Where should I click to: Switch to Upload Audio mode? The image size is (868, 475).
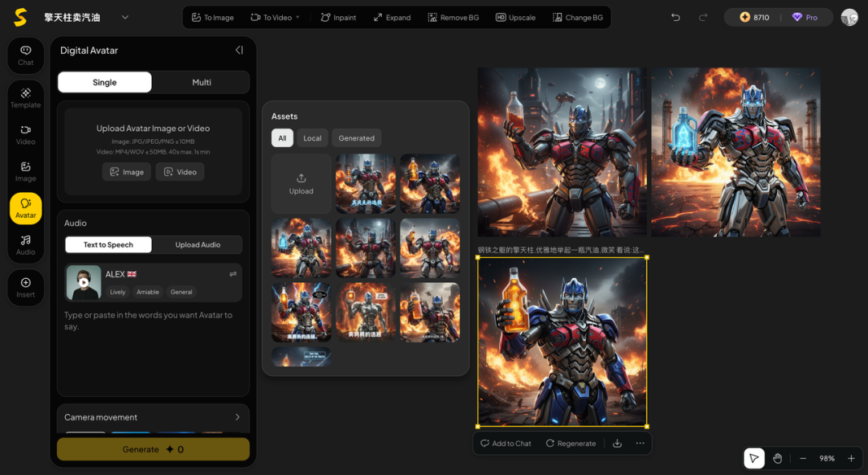[x=198, y=244]
